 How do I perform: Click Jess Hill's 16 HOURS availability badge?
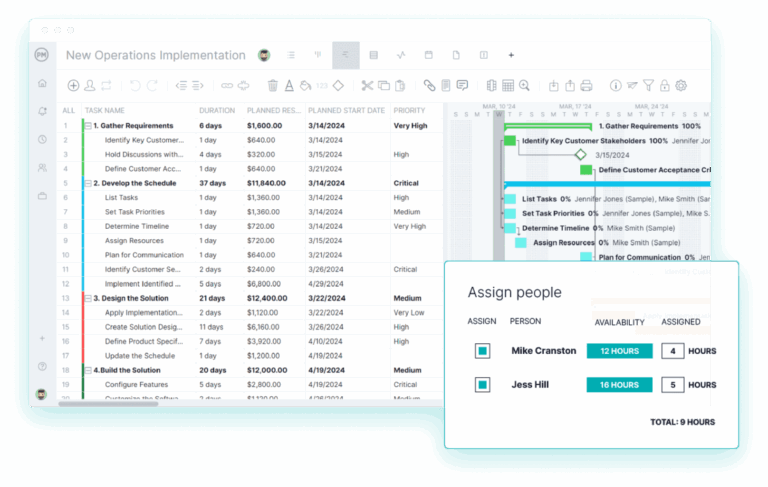(620, 385)
